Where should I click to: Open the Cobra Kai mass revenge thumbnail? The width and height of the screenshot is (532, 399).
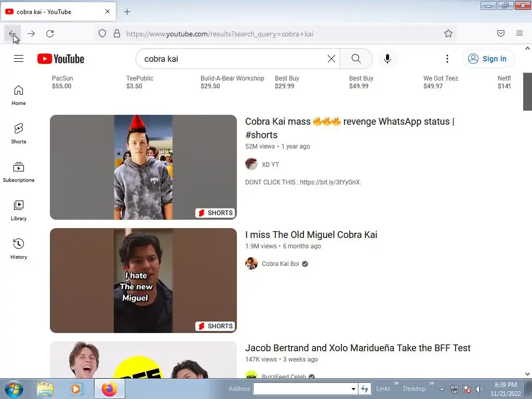143,167
